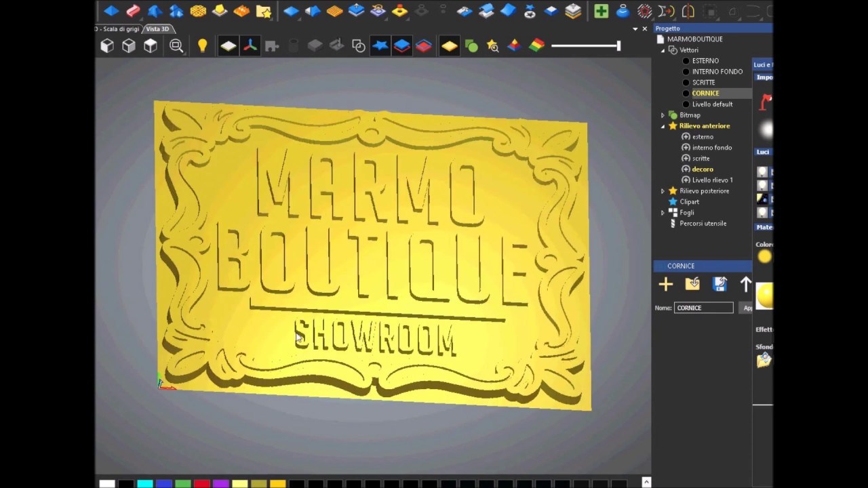Click the Nome input field containing CORNICE

coord(703,308)
